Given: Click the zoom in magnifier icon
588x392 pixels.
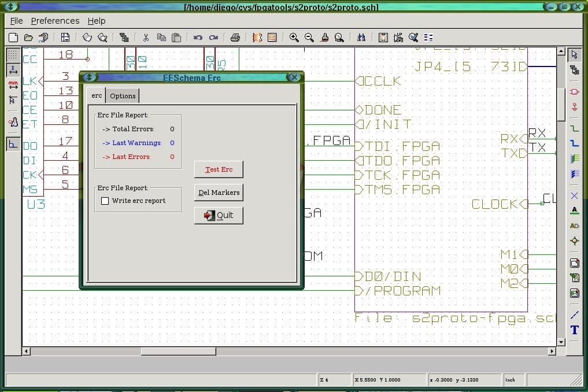Looking at the screenshot, I should coord(294,38).
